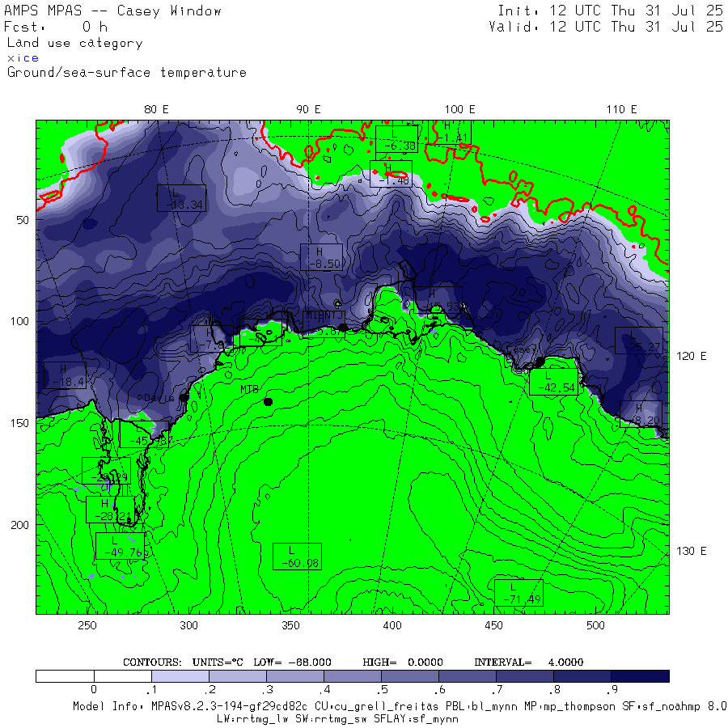Click the 'H -8.20' high marker box

click(641, 414)
